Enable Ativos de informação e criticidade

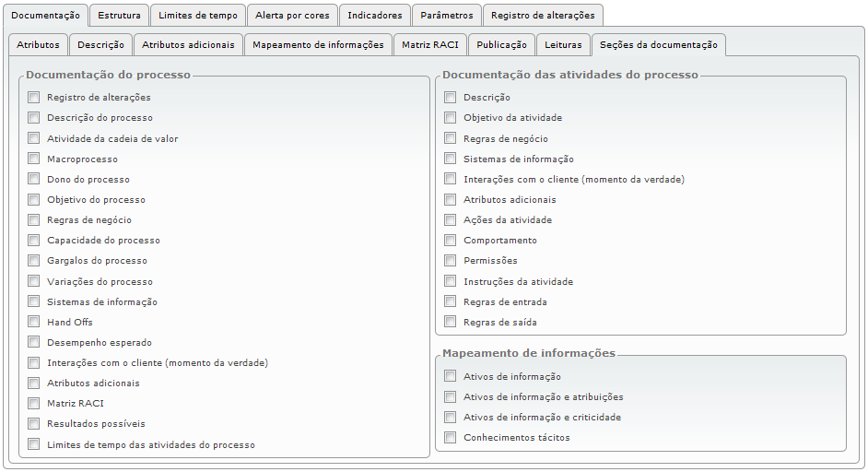tap(450, 418)
